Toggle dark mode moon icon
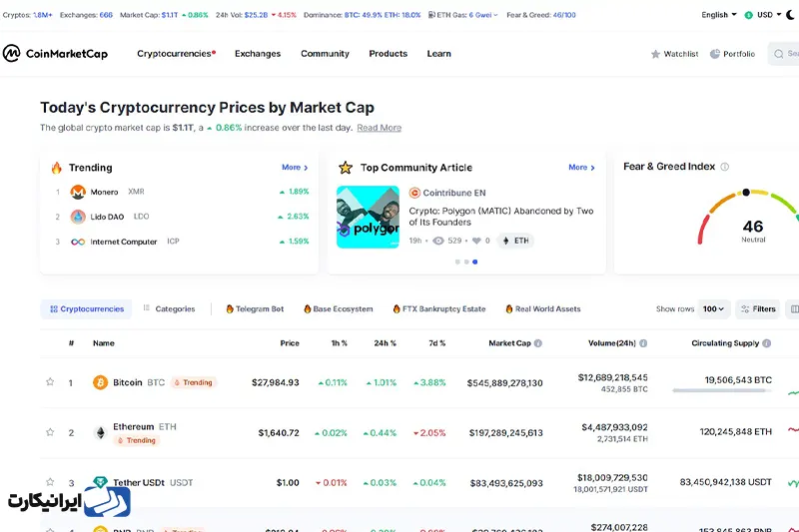The image size is (799, 532). click(792, 15)
